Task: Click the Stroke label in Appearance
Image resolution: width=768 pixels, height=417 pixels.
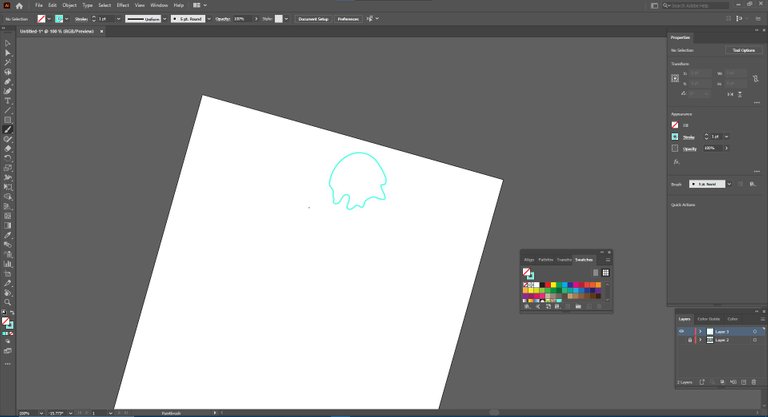Action: [x=689, y=137]
